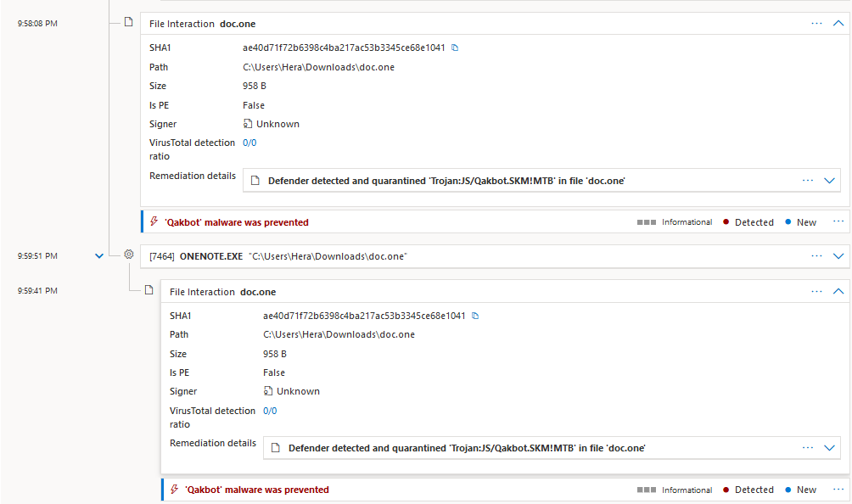
Task: Collapse the 9:59:41 PM File Interaction card
Action: coord(838,292)
